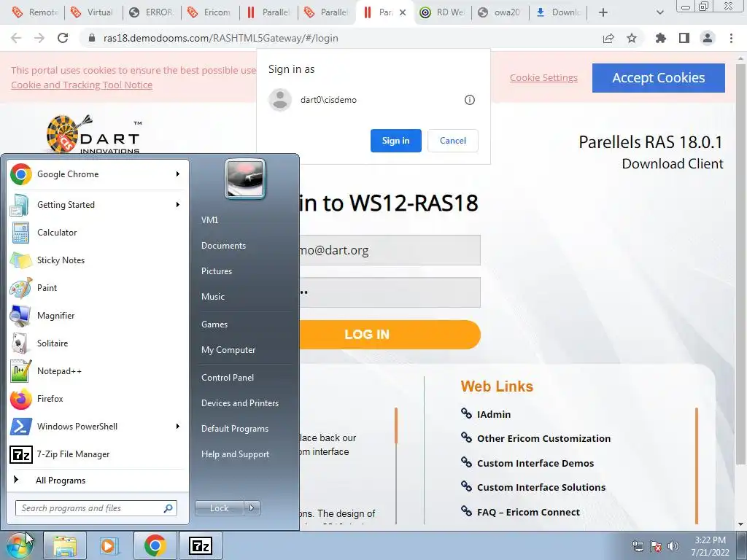Open the Chrome extensions puzzle icon

click(661, 38)
